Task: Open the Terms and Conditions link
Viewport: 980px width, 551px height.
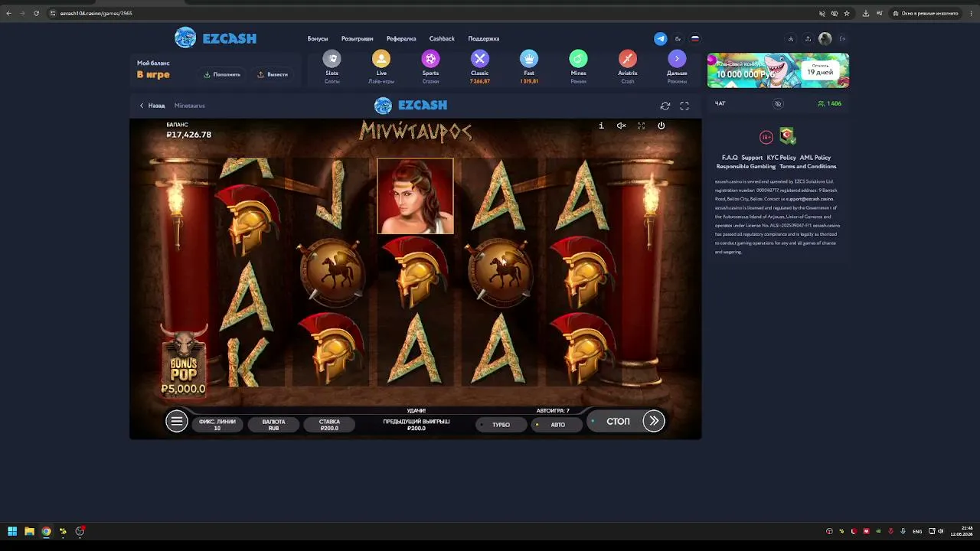Action: point(808,166)
